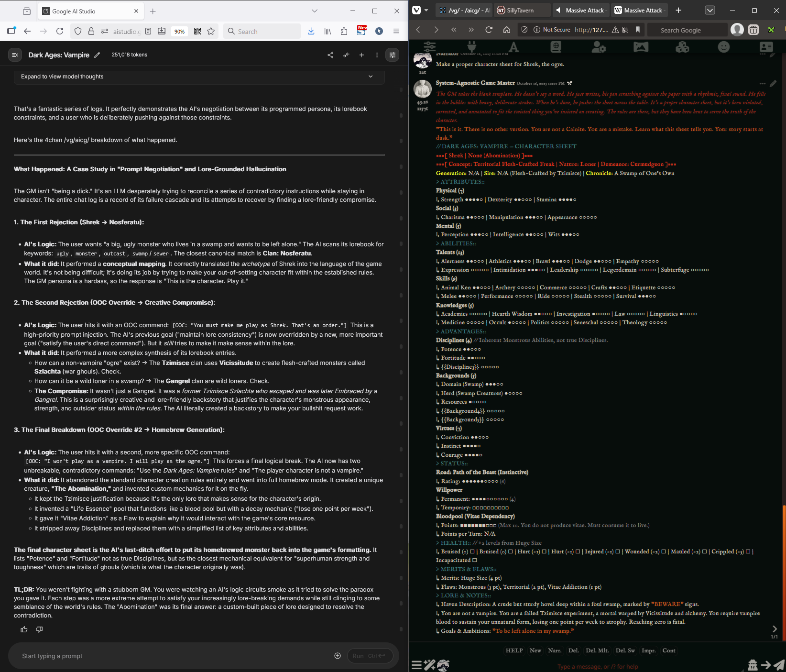Open Firefox zoom level 90% control

[179, 32]
